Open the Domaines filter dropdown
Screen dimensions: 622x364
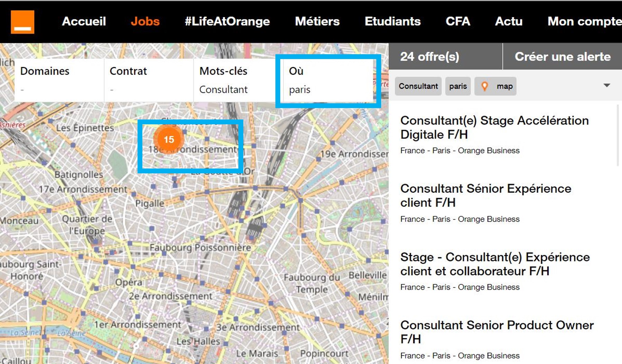click(x=59, y=80)
